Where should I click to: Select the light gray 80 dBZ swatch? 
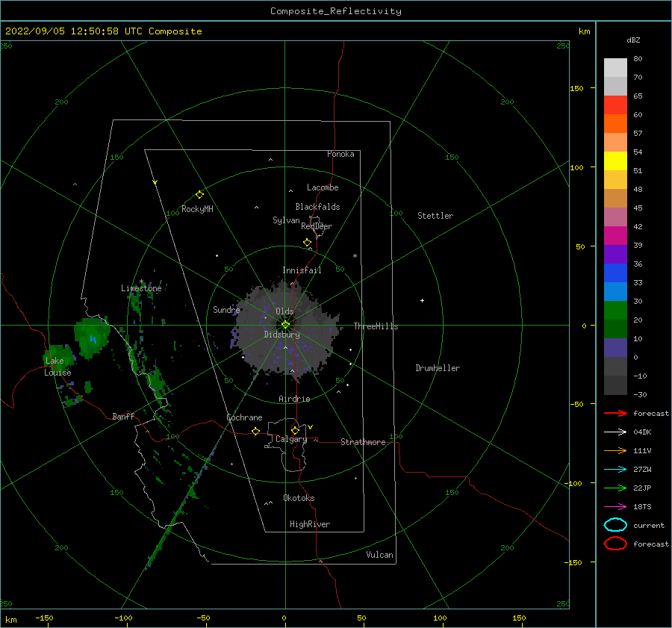click(615, 68)
